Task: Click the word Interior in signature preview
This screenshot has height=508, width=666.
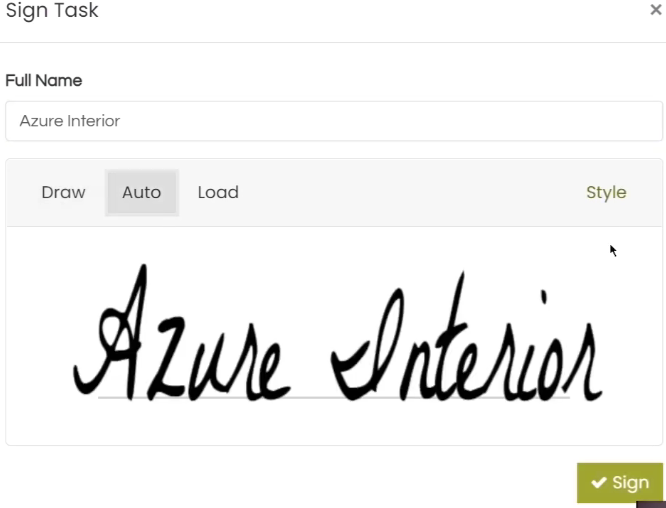Action: (x=466, y=336)
